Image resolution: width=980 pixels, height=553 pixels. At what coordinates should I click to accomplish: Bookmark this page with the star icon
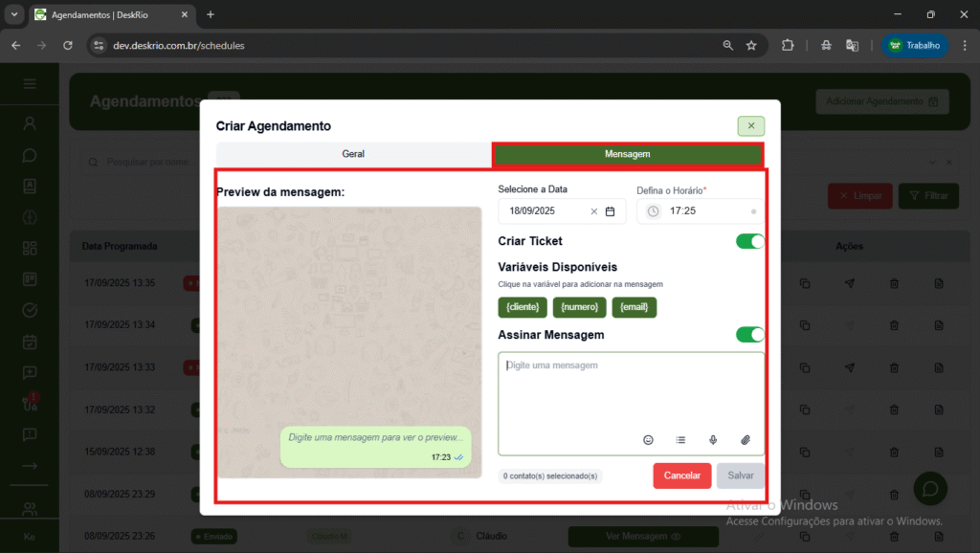click(751, 45)
